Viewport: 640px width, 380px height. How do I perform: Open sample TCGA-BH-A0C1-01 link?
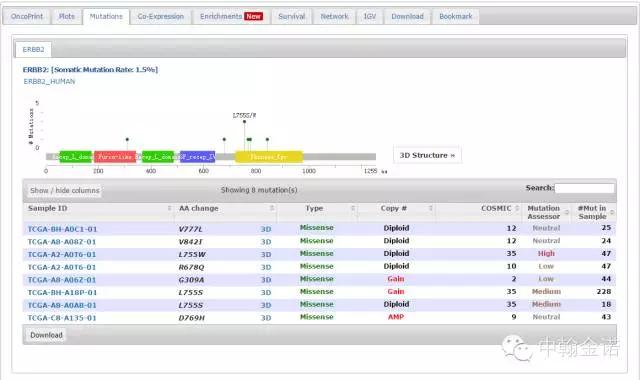pyautogui.click(x=62, y=229)
